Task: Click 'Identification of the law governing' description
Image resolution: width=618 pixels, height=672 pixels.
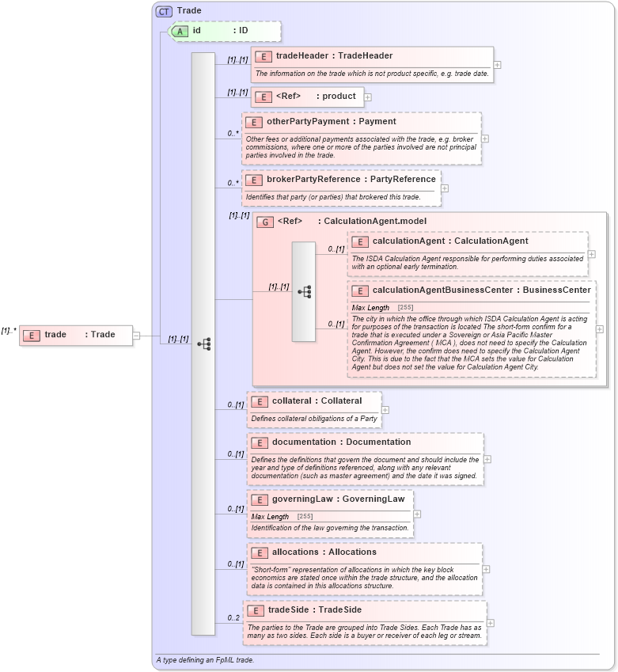Action: [330, 528]
